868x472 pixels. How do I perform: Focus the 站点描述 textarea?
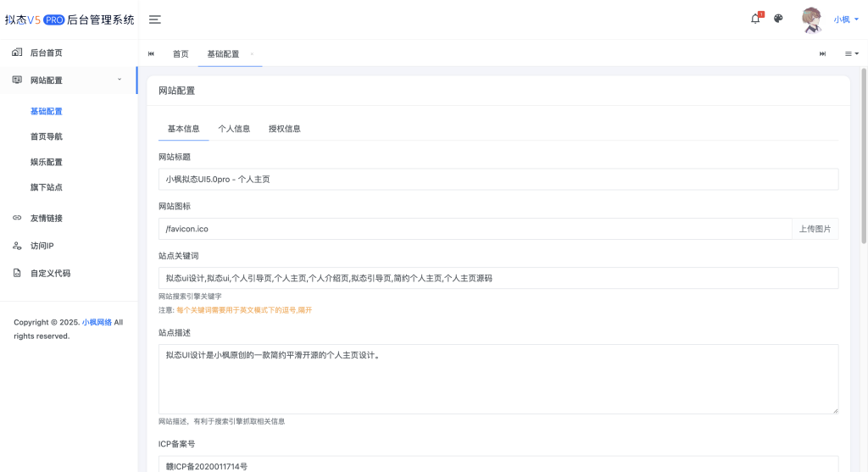(x=498, y=379)
